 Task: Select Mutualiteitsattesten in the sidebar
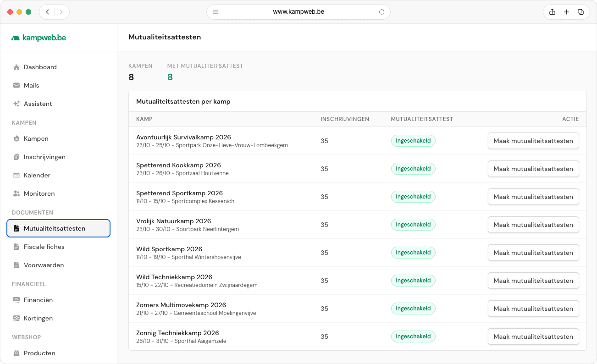click(59, 228)
